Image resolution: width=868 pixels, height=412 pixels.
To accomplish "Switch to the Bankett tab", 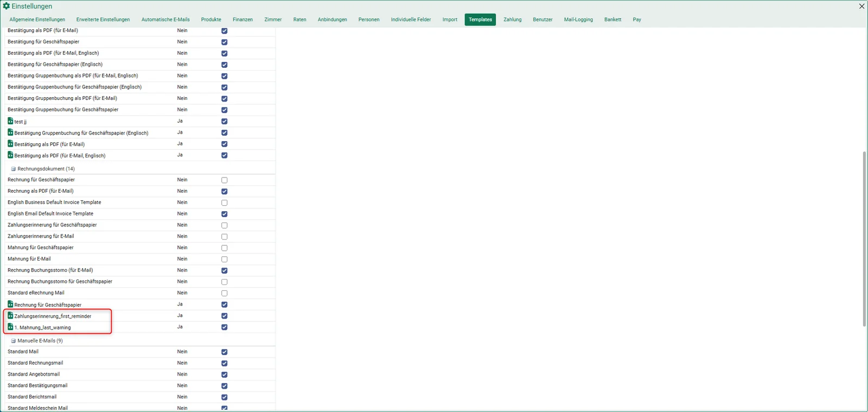I will click(x=612, y=20).
